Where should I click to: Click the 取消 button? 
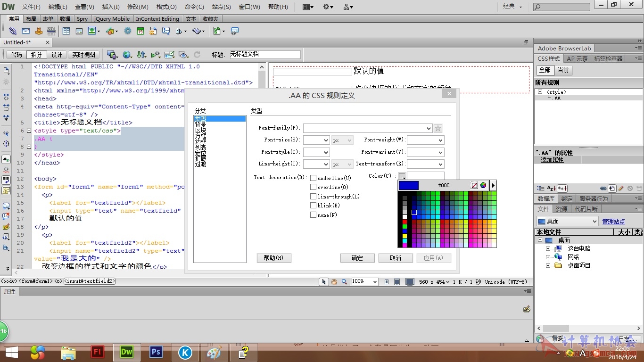tap(396, 258)
